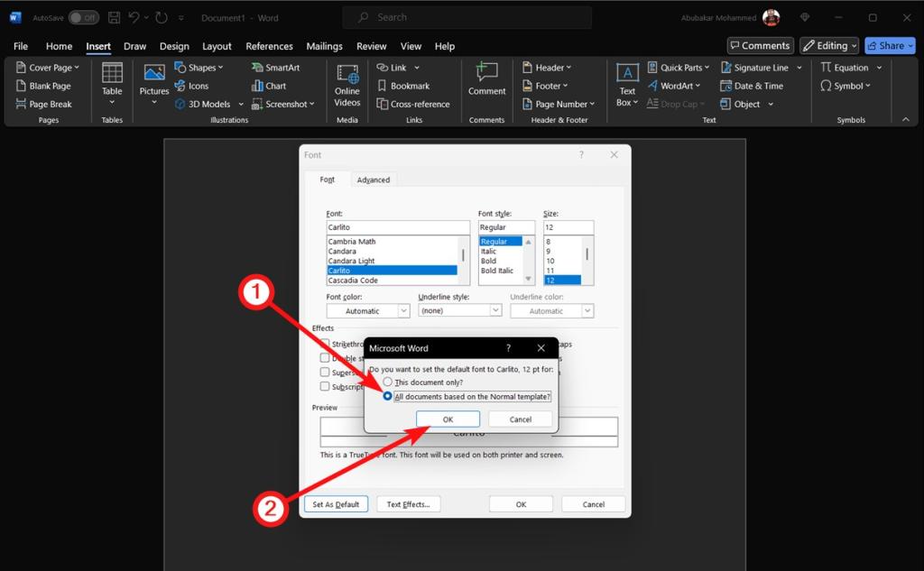Open the Font color dropdown
This screenshot has width=924, height=571.
tap(368, 310)
